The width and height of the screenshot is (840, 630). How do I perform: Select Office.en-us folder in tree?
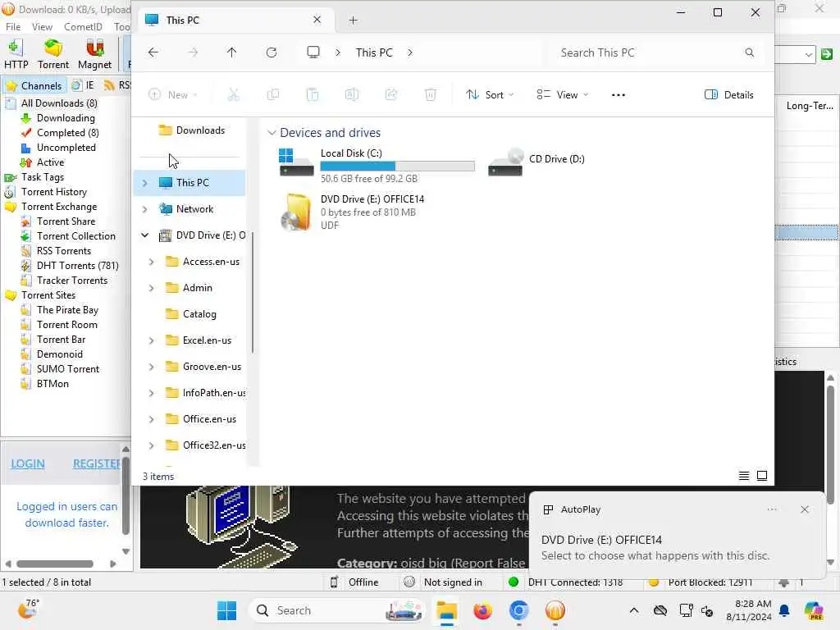[201, 419]
